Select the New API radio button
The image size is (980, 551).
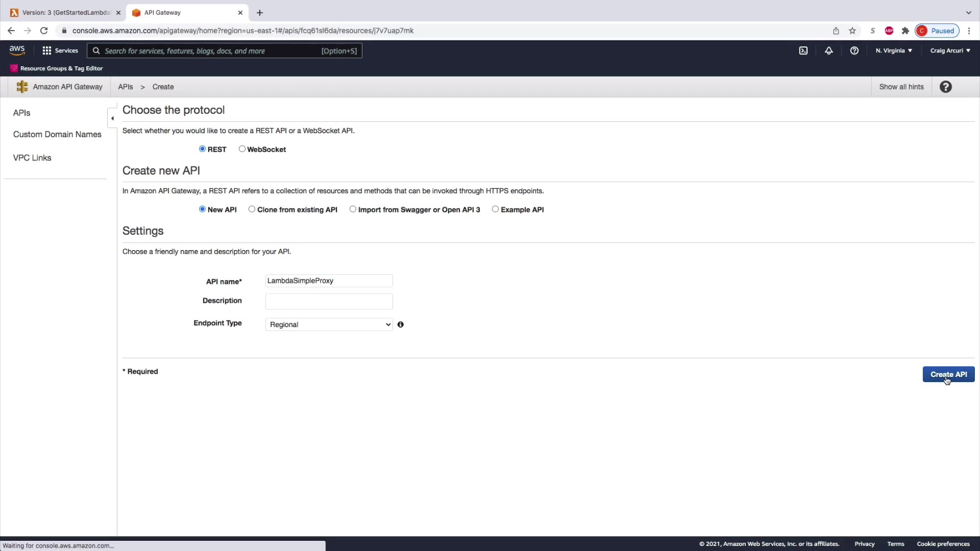click(x=202, y=209)
